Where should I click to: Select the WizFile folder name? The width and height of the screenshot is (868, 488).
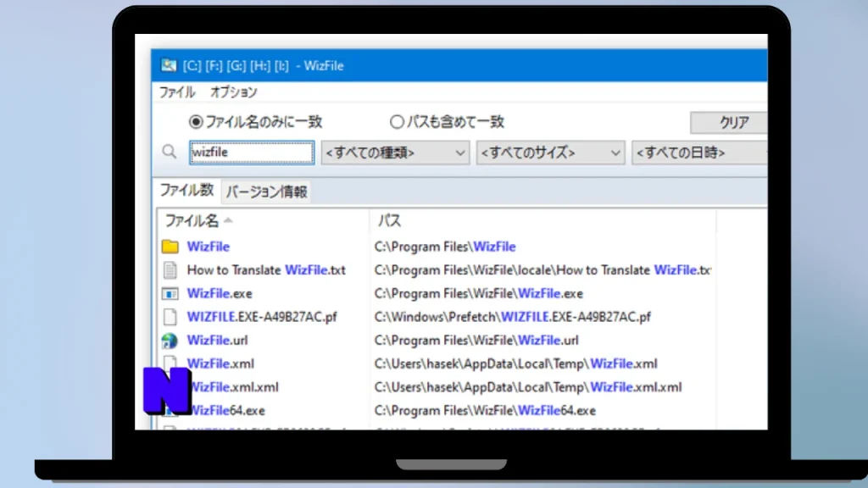click(209, 247)
